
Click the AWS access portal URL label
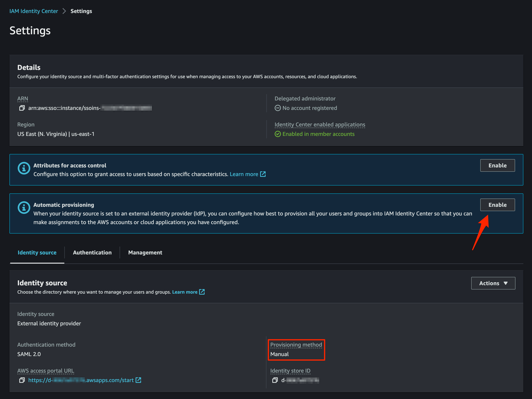coord(46,371)
